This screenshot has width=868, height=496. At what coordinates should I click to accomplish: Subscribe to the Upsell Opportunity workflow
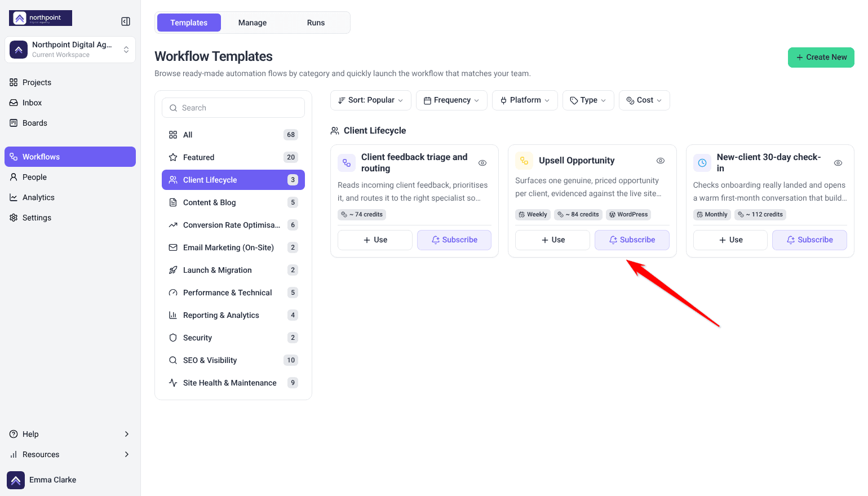point(632,240)
